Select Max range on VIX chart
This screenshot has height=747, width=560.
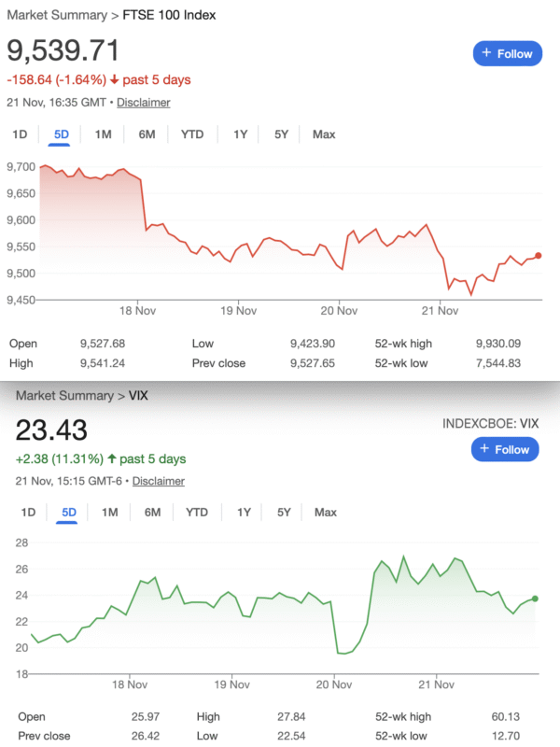326,512
